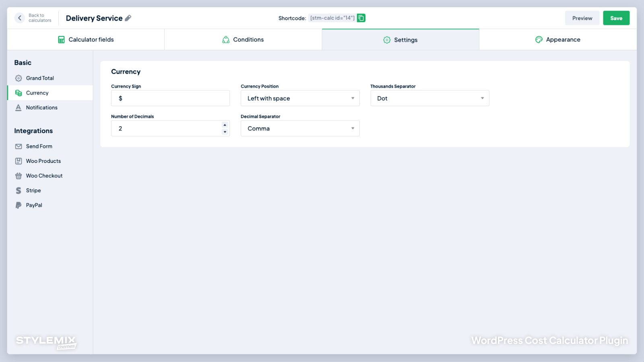Viewport: 644px width, 362px height.
Task: Go back to calculators list arrow
Action: pyautogui.click(x=19, y=18)
